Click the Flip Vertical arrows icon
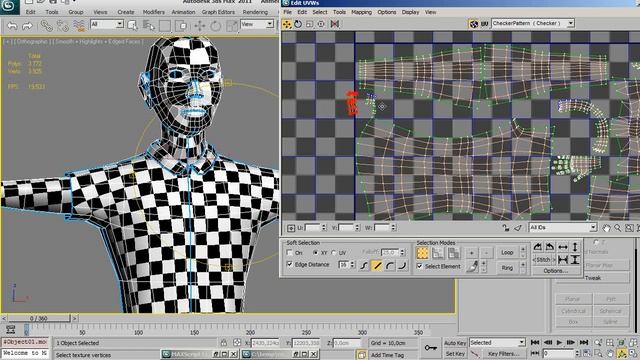Screen dimensions: 640x360 pos(575,247)
